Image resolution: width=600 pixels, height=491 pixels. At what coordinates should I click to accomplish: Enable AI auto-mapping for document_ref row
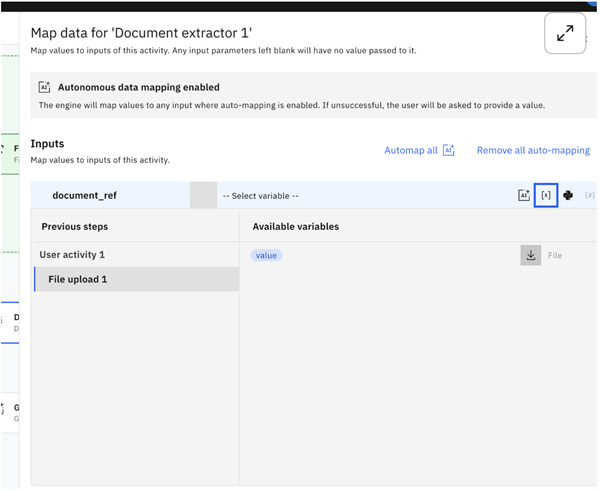[x=523, y=196]
